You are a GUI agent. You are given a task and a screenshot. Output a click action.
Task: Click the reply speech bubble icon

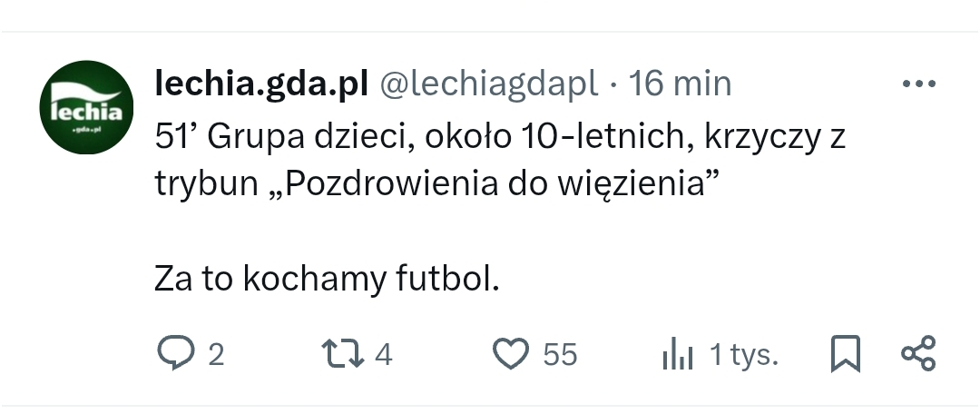click(173, 353)
